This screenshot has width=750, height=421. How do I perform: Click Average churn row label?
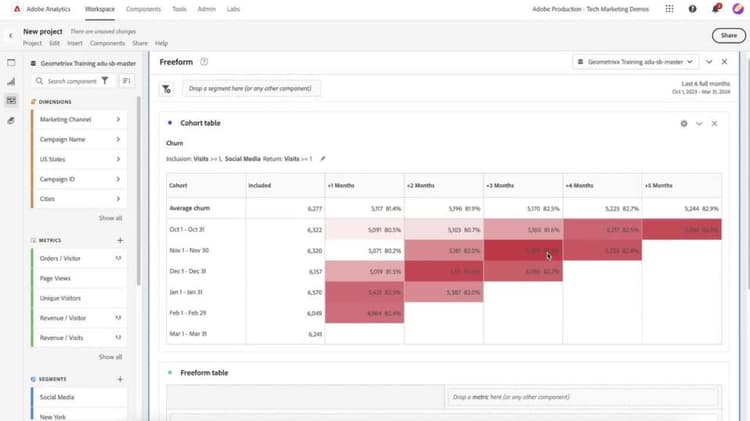coord(189,208)
